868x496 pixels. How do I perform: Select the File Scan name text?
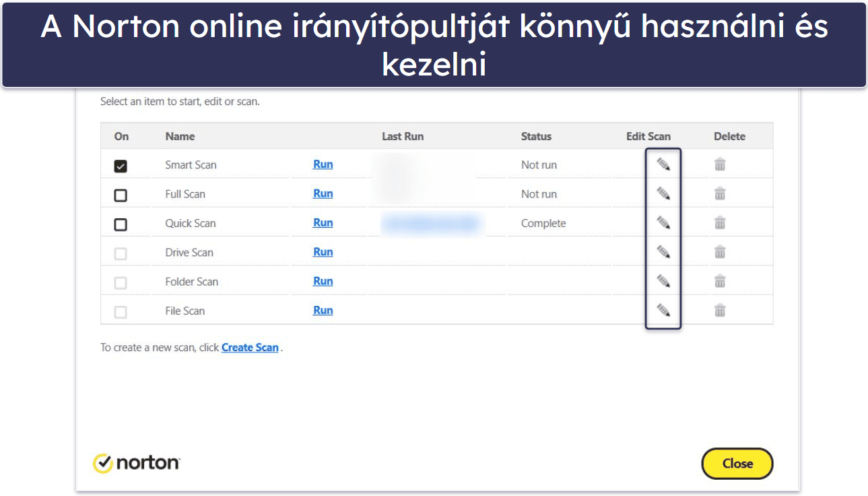(x=185, y=311)
